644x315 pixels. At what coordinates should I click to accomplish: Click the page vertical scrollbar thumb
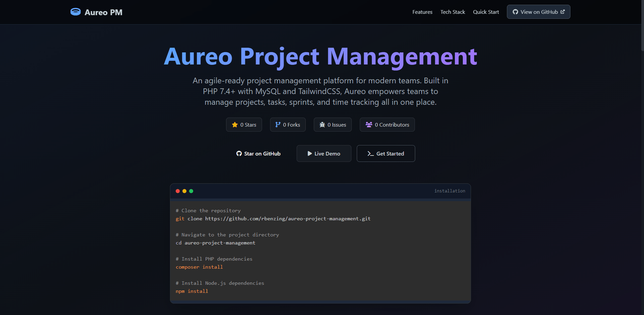pos(642,25)
